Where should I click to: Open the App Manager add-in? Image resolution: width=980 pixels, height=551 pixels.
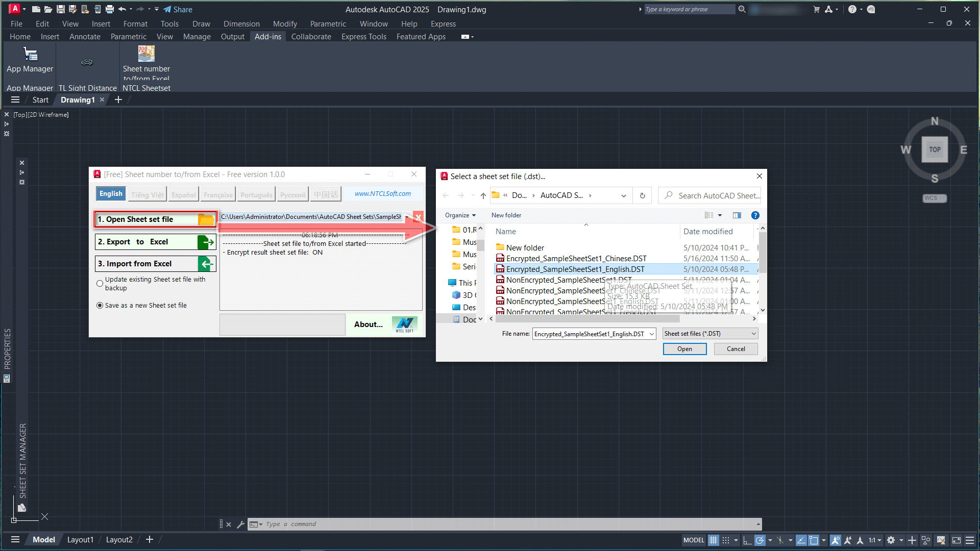30,60
